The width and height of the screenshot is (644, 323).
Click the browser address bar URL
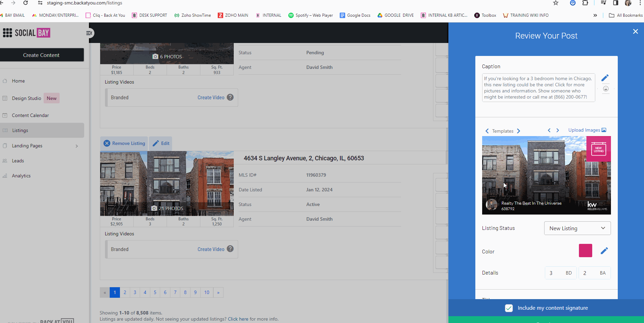click(x=85, y=3)
